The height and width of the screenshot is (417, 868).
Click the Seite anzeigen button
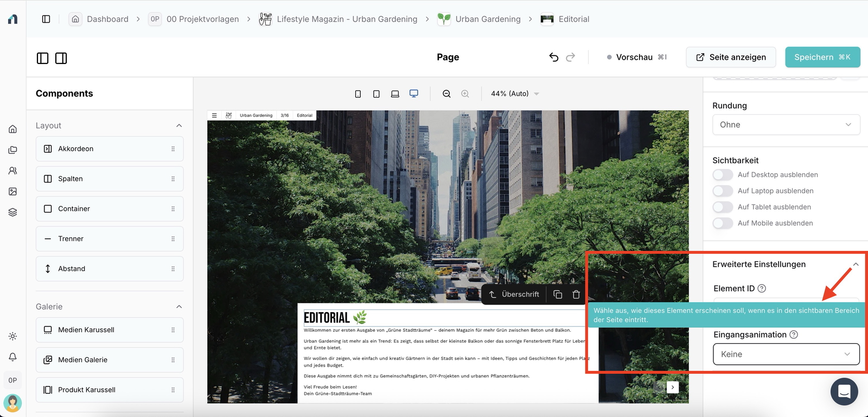tap(731, 57)
